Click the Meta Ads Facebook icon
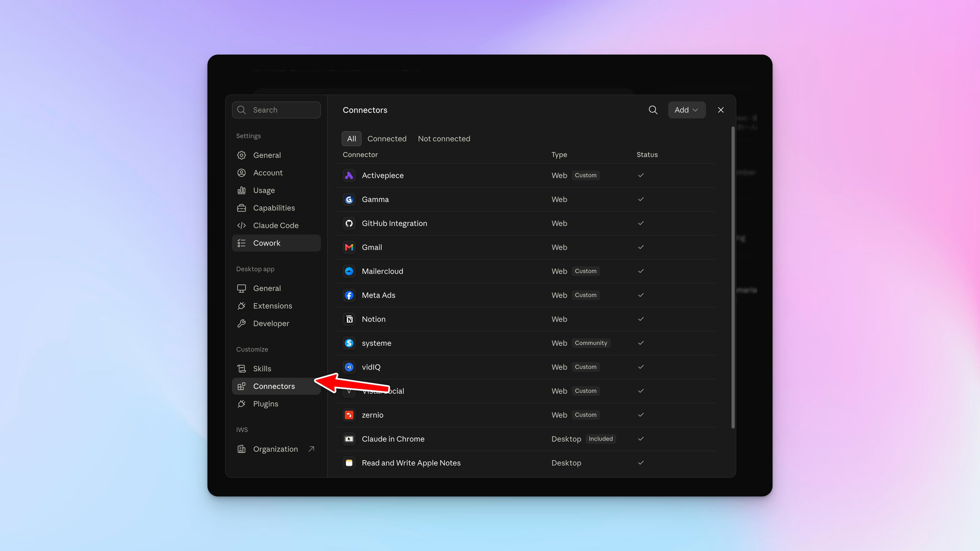Viewport: 980px width, 551px height. point(349,295)
